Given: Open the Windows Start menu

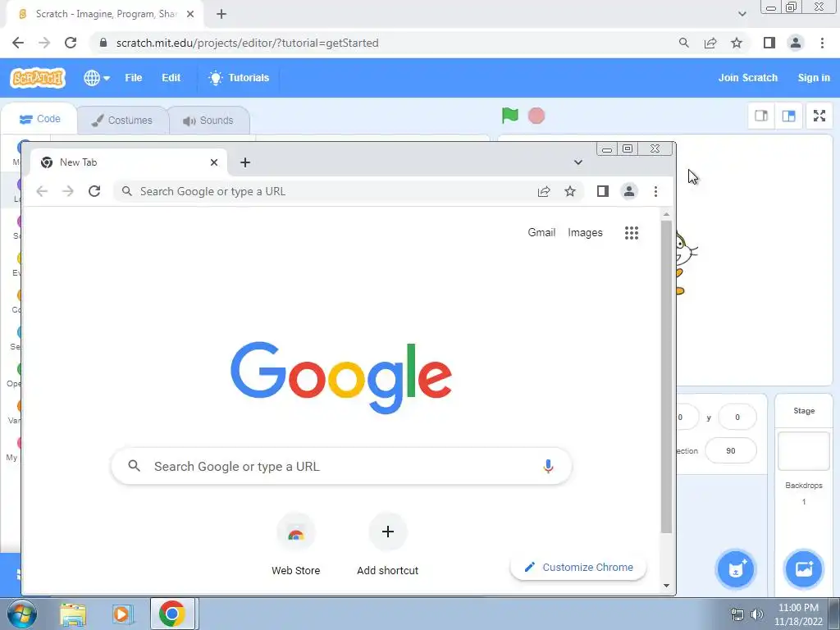Looking at the screenshot, I should pos(21,614).
